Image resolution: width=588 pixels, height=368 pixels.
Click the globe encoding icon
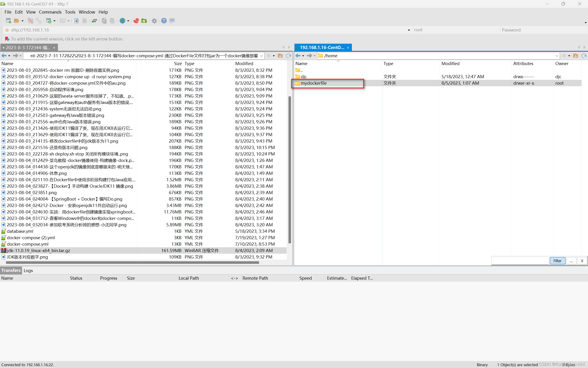122,21
